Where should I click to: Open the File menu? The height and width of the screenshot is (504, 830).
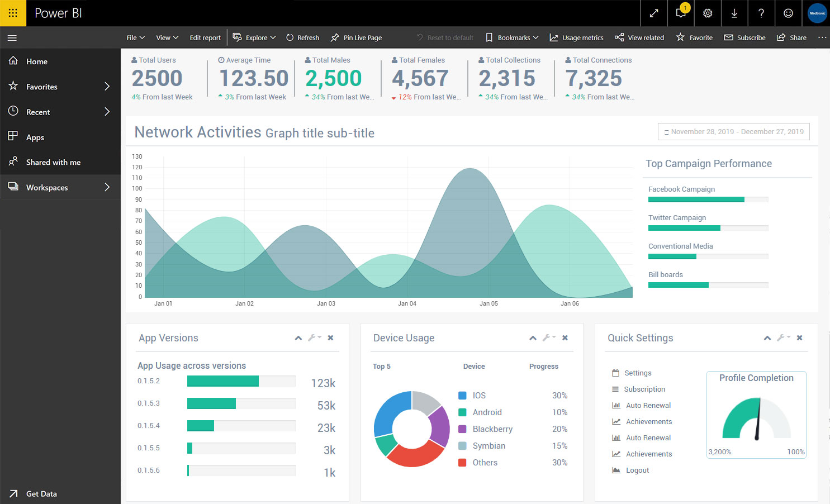(x=135, y=37)
